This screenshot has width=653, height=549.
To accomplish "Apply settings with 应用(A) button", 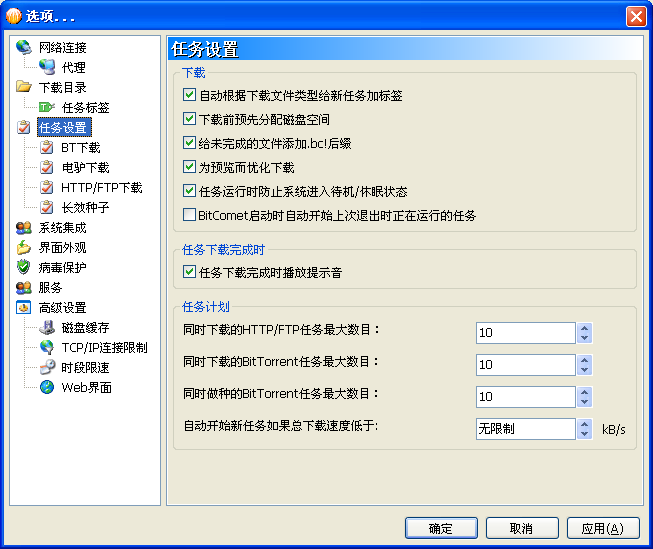I will pos(603,528).
